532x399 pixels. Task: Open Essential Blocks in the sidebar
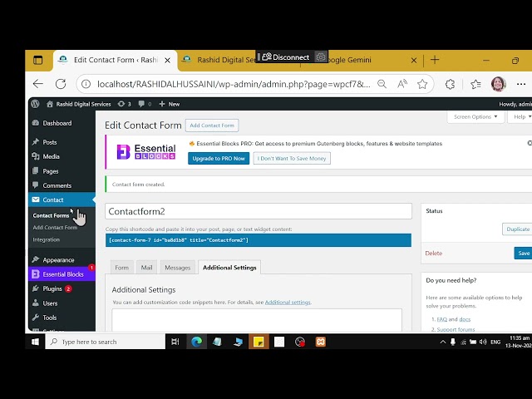click(63, 274)
